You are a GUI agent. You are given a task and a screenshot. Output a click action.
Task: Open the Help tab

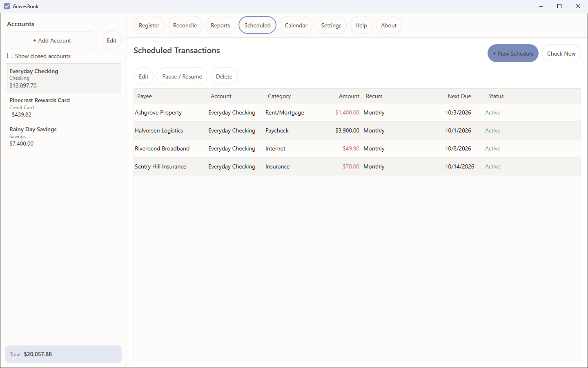coord(361,25)
